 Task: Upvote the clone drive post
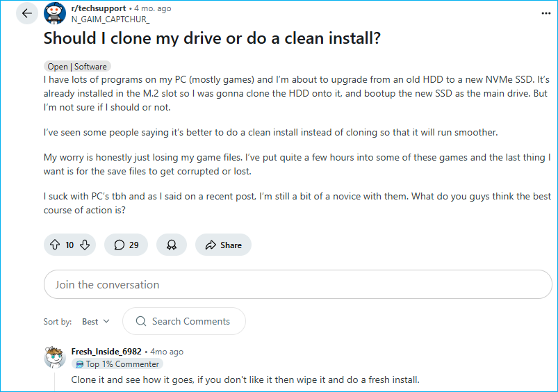55,245
